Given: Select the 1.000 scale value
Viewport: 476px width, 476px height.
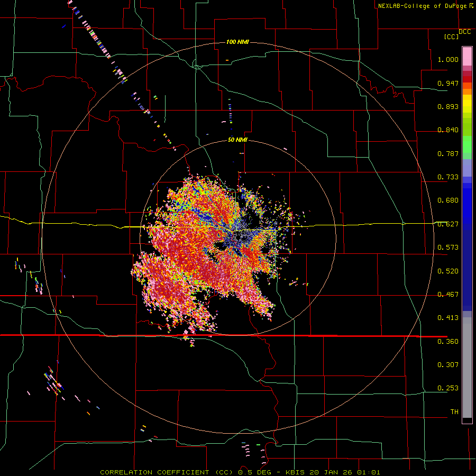Looking at the screenshot, I should click(x=448, y=59).
